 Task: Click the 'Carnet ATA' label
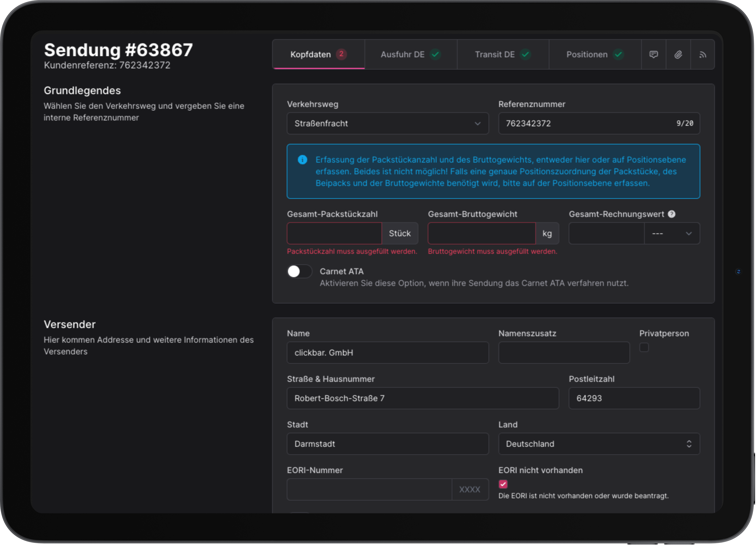coord(342,271)
